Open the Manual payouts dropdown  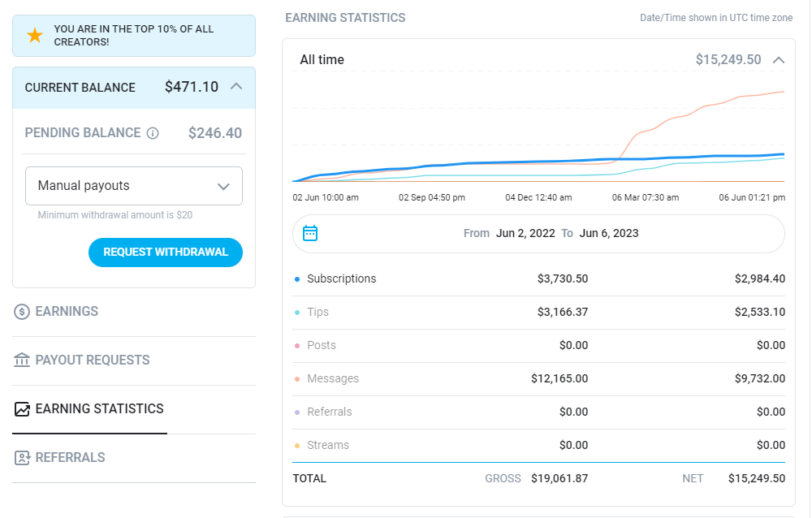134,186
